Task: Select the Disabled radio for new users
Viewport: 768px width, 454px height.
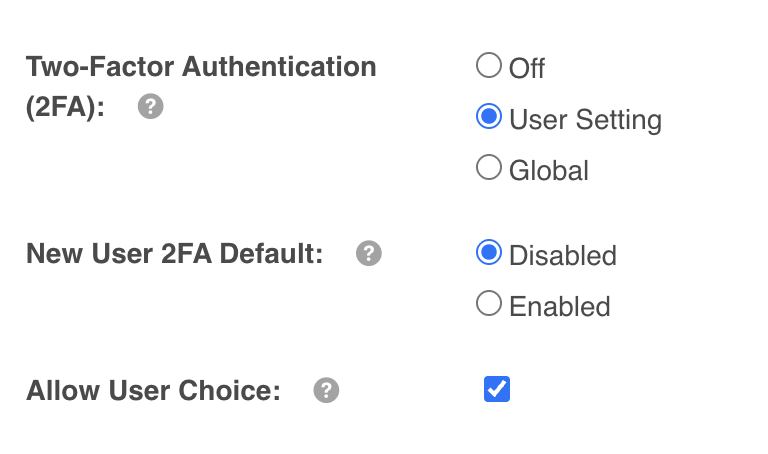Action: [x=488, y=253]
